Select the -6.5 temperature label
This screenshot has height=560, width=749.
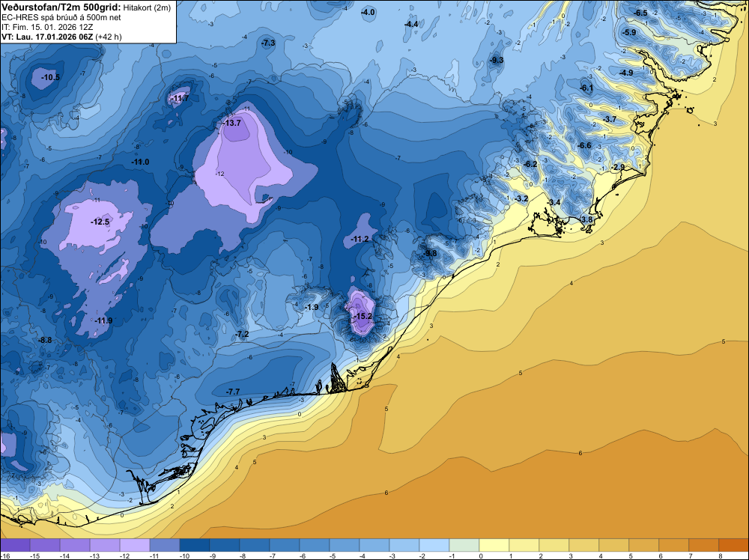640,13
